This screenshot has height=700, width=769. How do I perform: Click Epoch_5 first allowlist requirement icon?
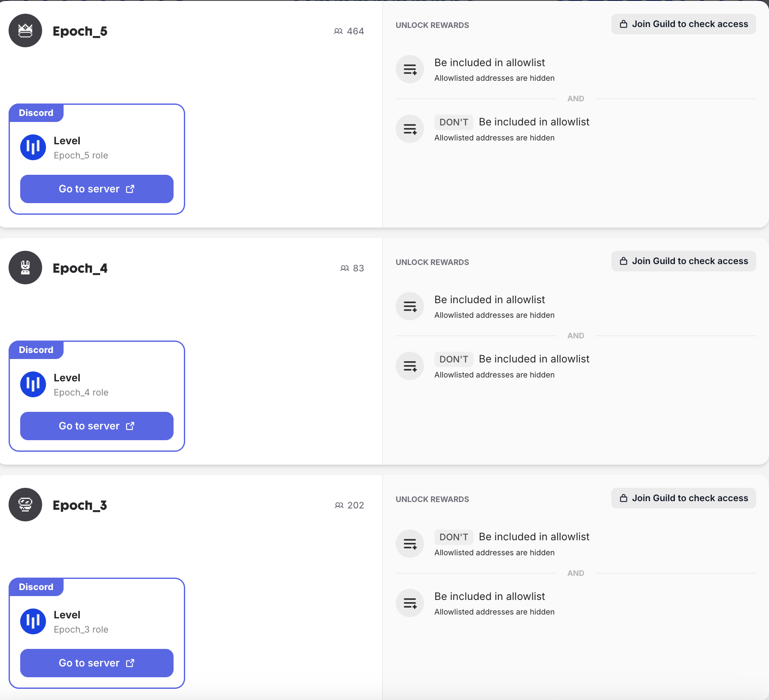coord(410,69)
